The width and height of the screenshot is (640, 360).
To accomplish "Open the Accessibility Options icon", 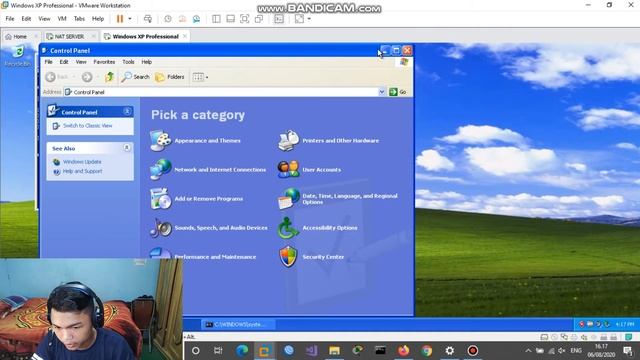I will [x=289, y=228].
